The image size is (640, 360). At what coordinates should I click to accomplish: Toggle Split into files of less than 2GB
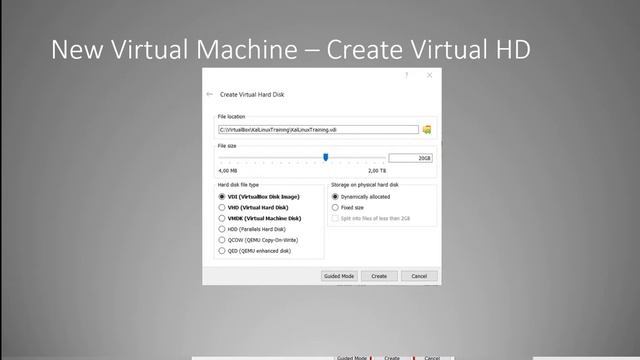pos(371,218)
